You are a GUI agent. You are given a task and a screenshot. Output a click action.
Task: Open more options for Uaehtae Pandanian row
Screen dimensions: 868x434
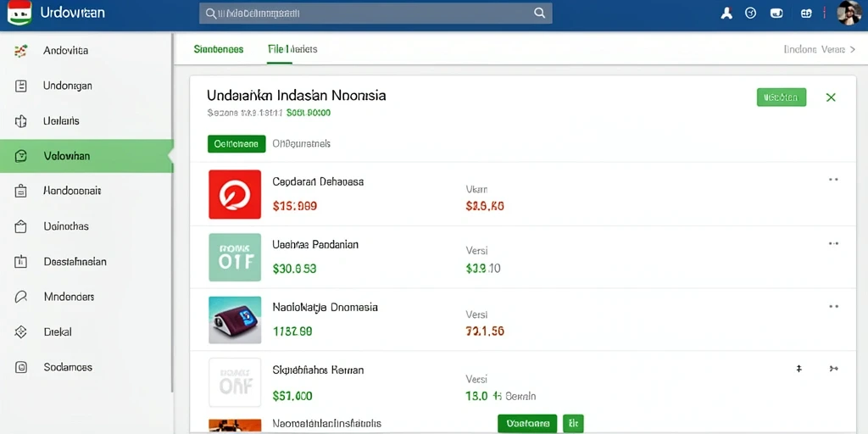[833, 243]
